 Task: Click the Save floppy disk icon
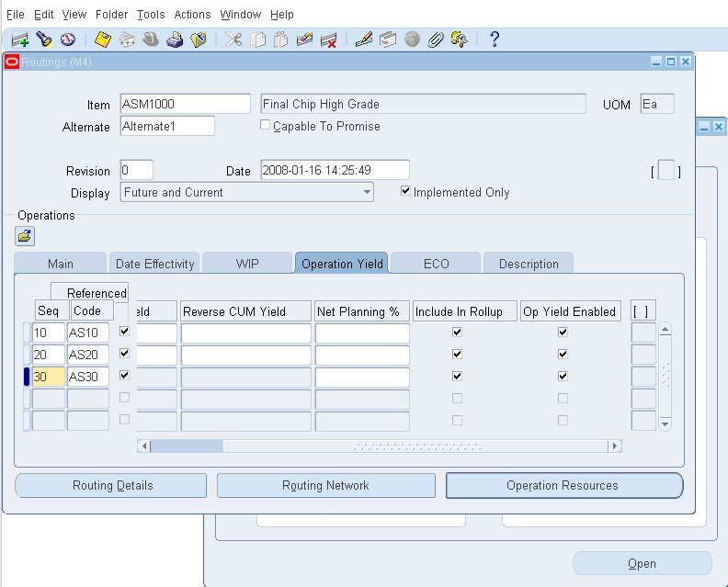point(103,40)
